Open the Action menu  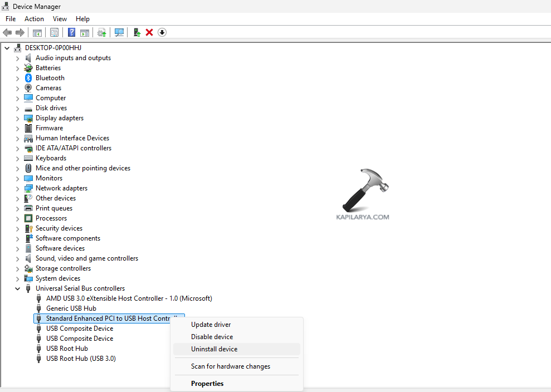(34, 19)
